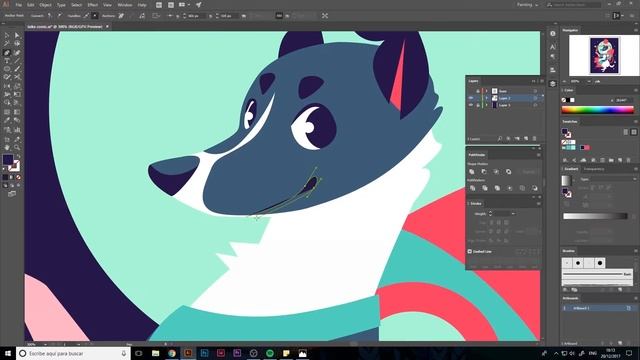
Task: Click Unite in Pathfinder shape modes
Action: tap(472, 172)
